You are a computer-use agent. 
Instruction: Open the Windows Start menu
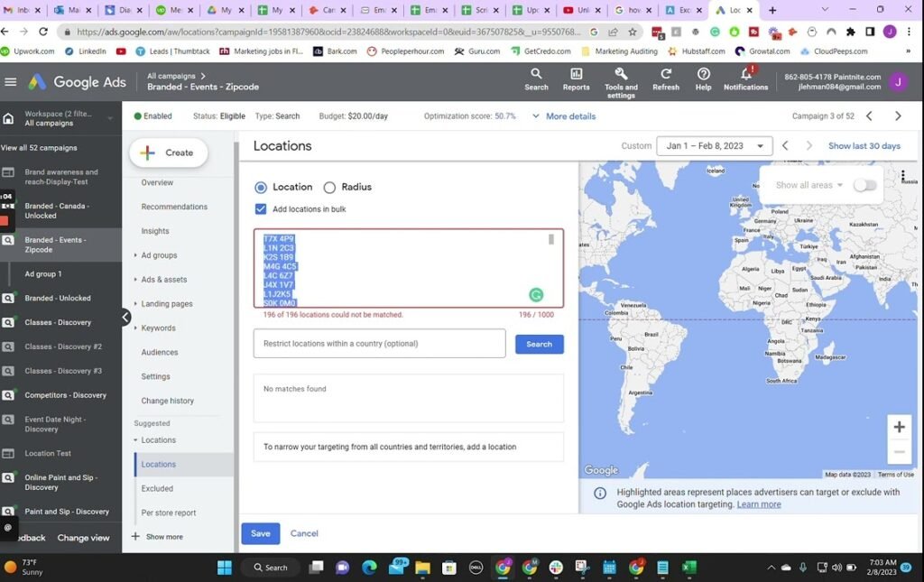click(x=225, y=568)
